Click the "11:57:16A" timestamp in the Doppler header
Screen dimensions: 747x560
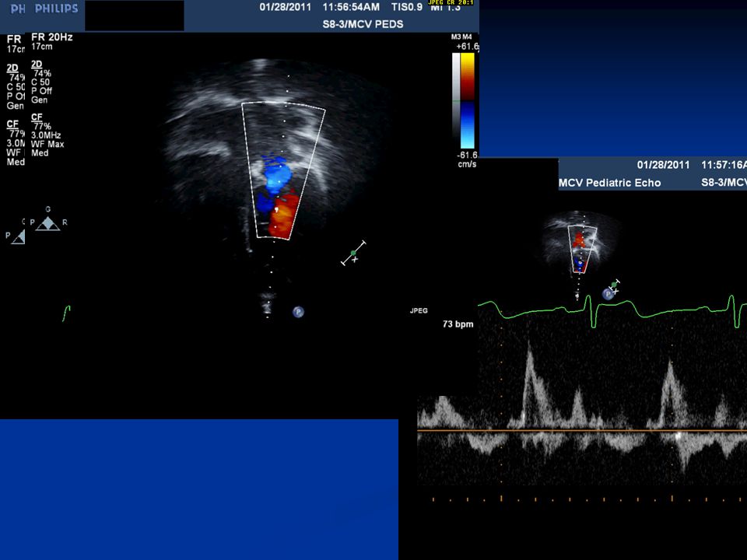point(724,165)
